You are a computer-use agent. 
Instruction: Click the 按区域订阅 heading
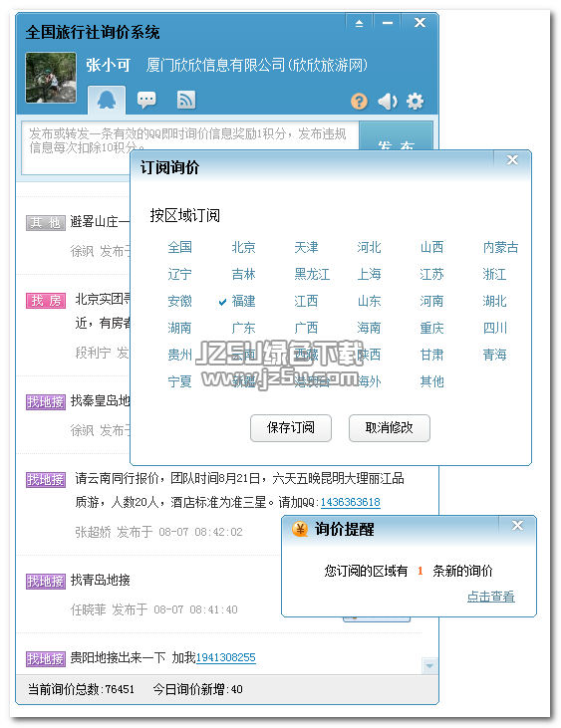click(x=184, y=216)
